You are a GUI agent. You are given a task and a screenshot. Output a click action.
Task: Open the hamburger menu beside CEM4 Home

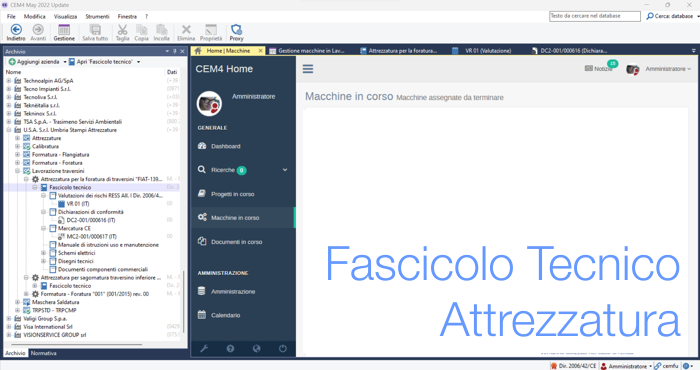tap(308, 69)
